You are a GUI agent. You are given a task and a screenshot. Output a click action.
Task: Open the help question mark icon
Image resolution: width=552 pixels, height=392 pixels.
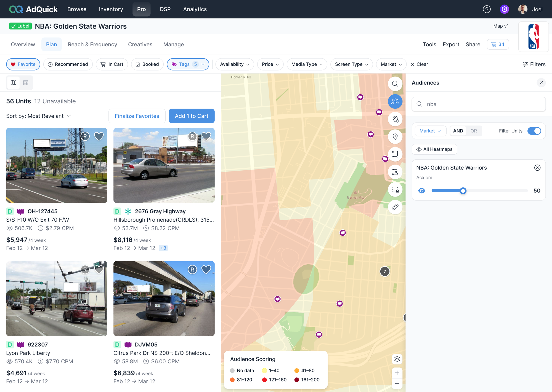click(487, 9)
